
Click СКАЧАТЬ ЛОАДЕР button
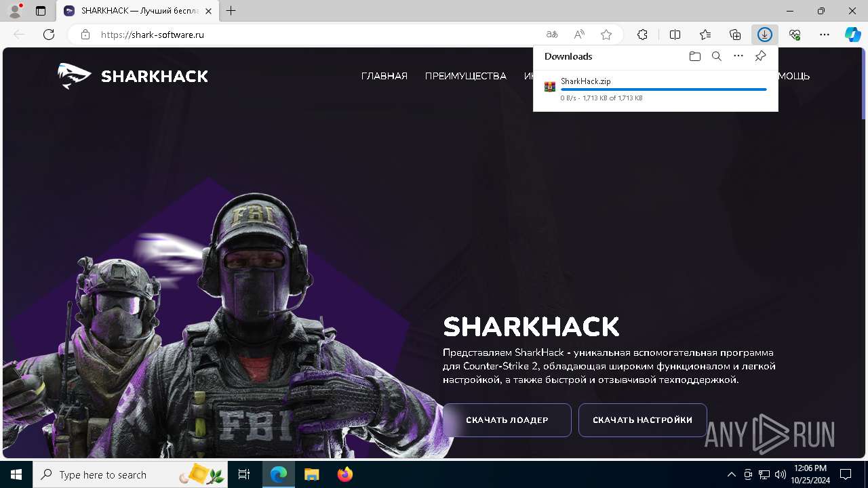point(507,420)
